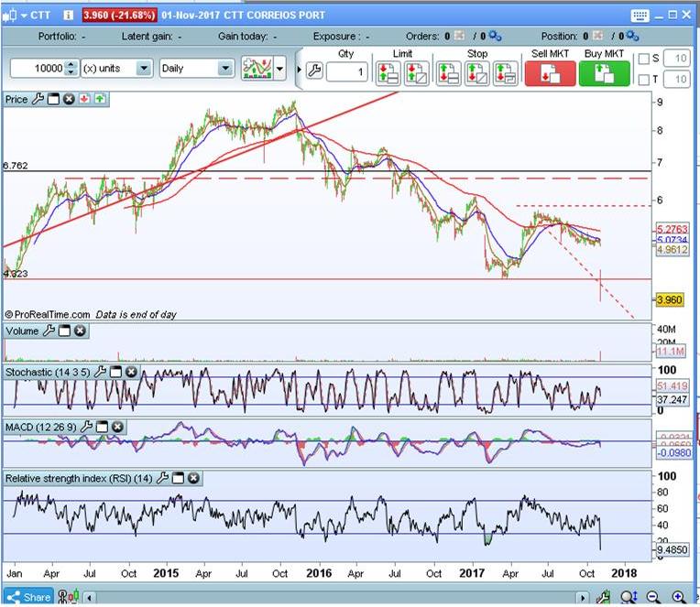Open Volume panel wrench settings
The height and width of the screenshot is (607, 700).
pos(49,331)
